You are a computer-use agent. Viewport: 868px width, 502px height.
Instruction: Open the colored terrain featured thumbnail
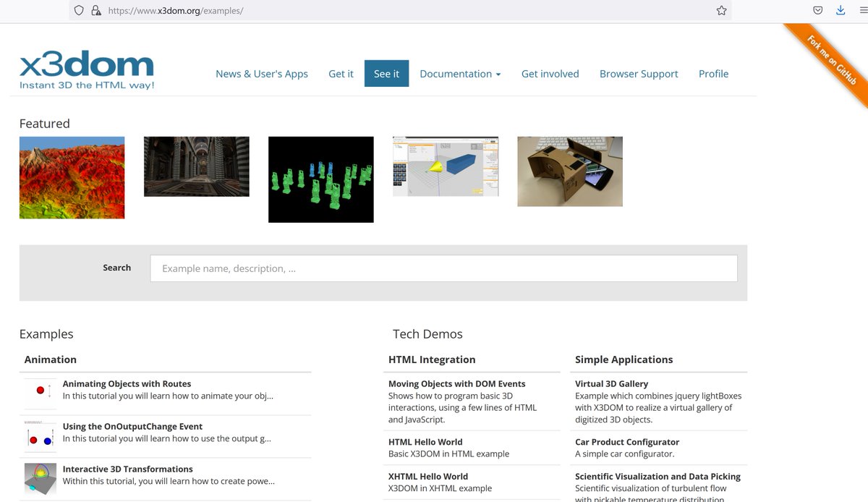[72, 178]
